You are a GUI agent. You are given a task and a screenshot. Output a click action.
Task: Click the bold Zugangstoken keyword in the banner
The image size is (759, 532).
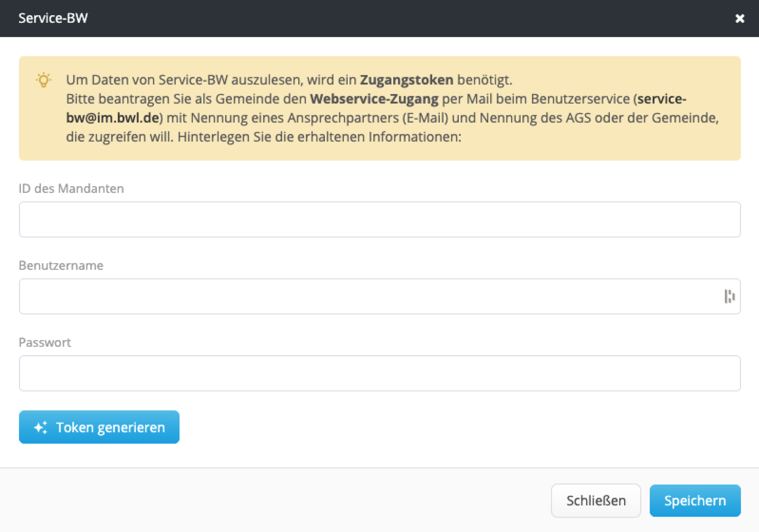pyautogui.click(x=406, y=80)
